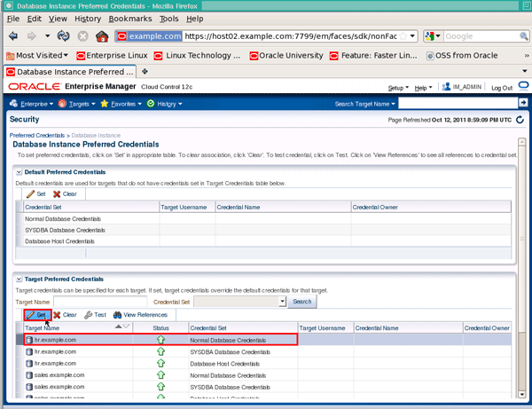Clear credentials in Target Preferred Credentials toolbar
This screenshot has height=409, width=532.
(65, 315)
